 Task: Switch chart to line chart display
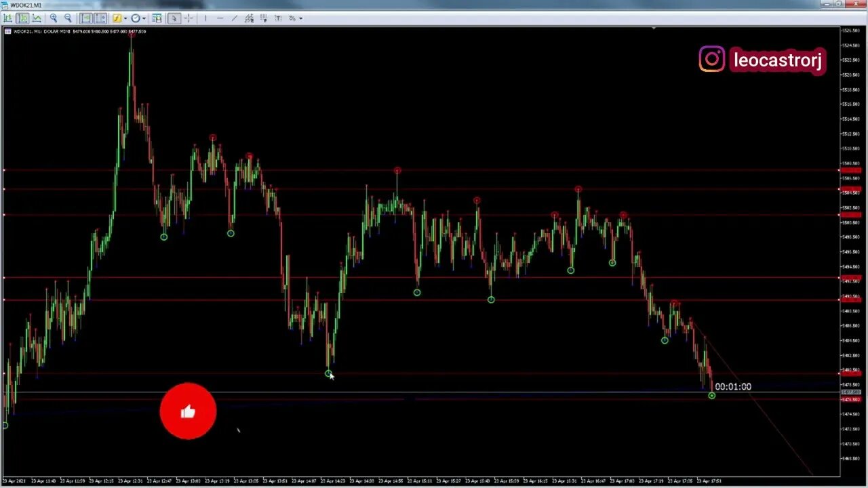point(37,18)
